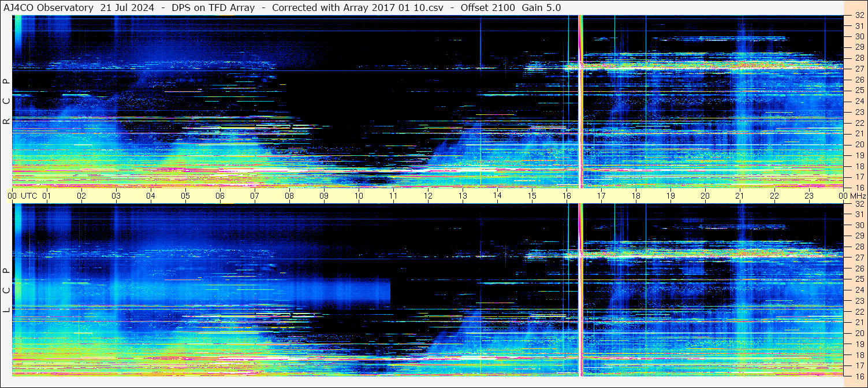Click hour '22' on the horizontal UTC axis
Image resolution: width=868 pixels, height=388 pixels.
pos(774,196)
